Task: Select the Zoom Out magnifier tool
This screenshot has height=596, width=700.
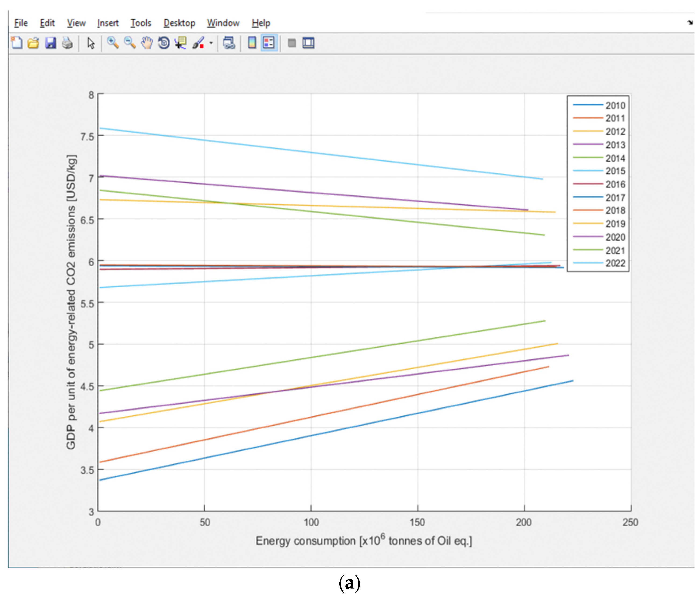Action: pyautogui.click(x=130, y=43)
